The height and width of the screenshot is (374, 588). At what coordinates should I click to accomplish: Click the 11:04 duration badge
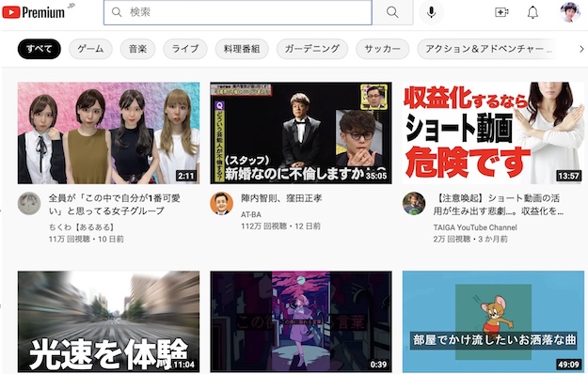point(183,365)
